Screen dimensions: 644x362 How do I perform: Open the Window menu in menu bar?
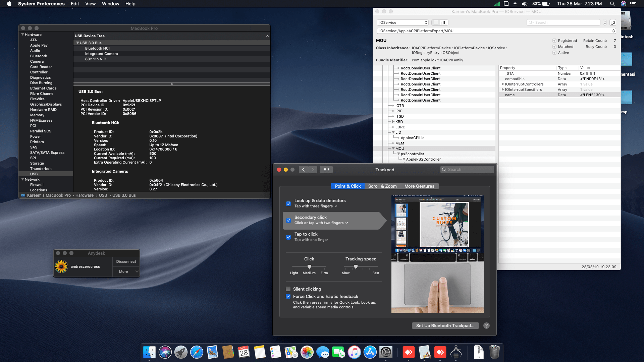click(x=110, y=4)
